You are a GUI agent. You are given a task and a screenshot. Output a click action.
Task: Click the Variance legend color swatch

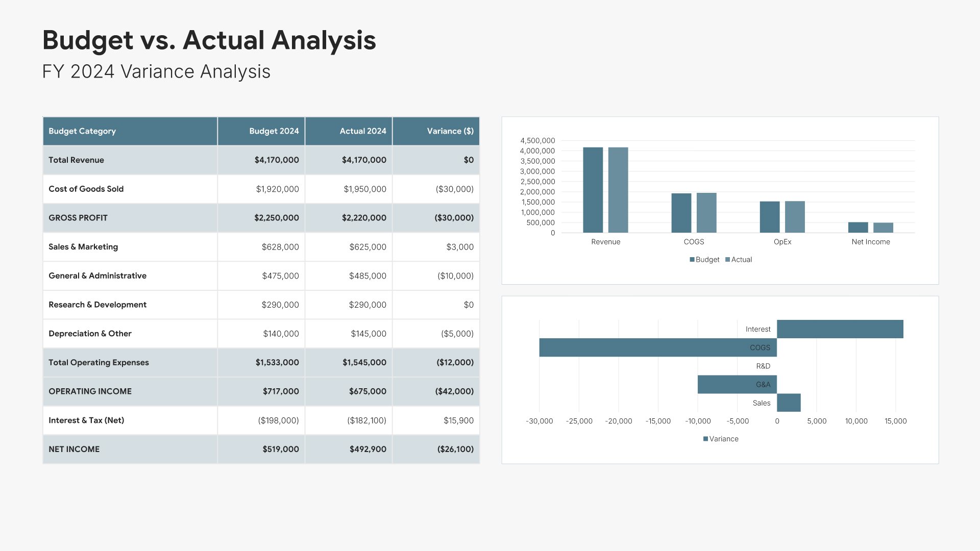coord(705,439)
